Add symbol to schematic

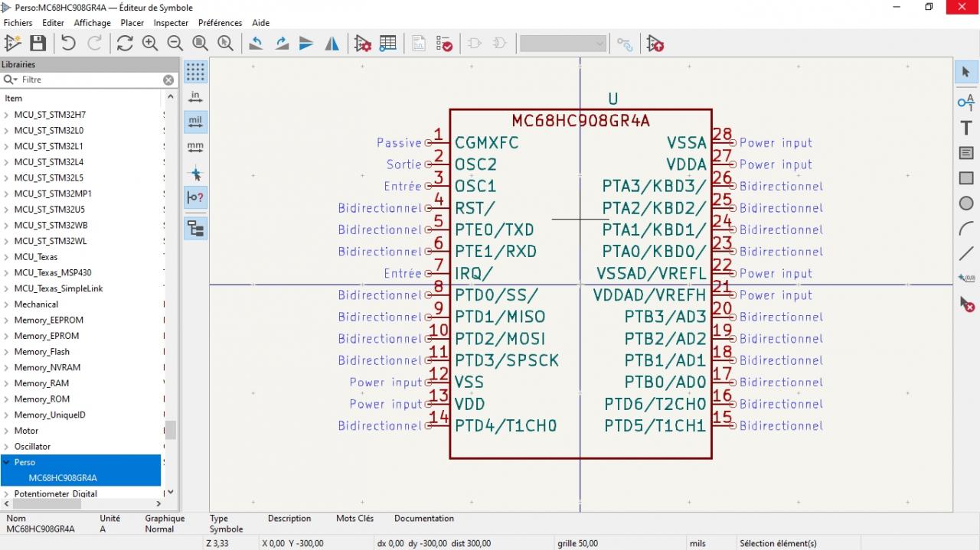click(x=655, y=44)
